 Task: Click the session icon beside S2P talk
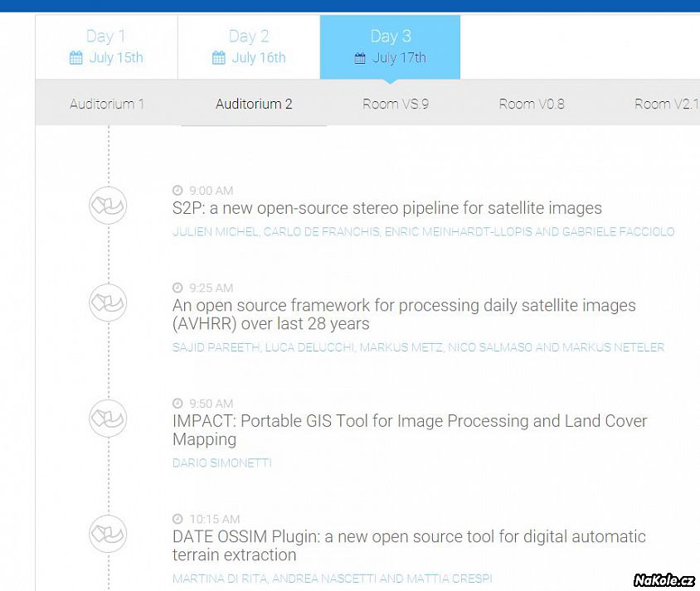click(x=108, y=205)
